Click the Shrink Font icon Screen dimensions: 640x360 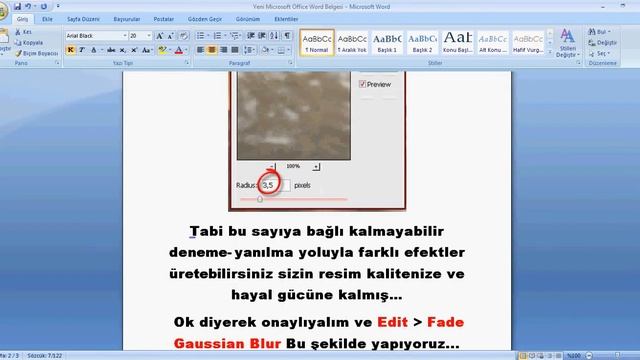point(171,36)
